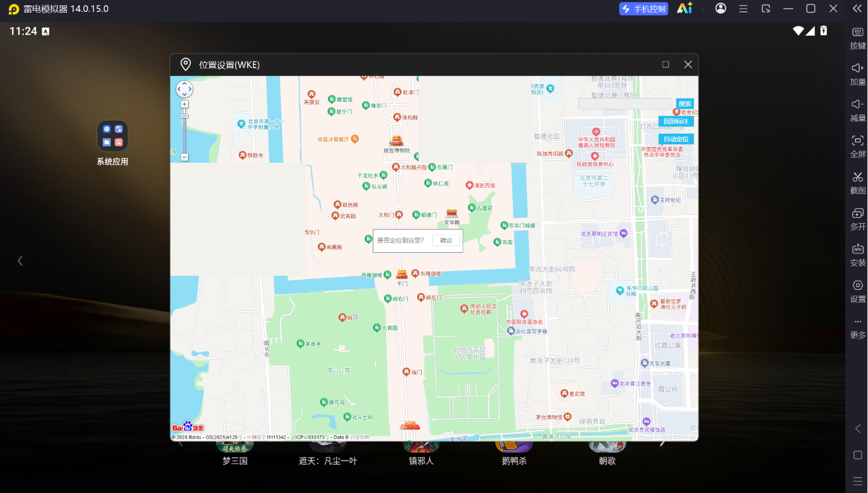Click the 静默寺 map marker
Screen dimensions: 868x493
coord(242,155)
